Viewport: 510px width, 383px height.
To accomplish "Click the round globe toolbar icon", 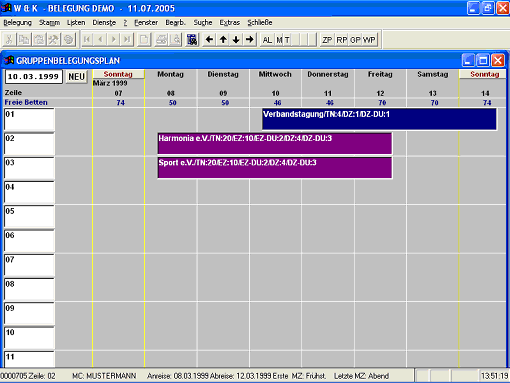I will [x=68, y=40].
